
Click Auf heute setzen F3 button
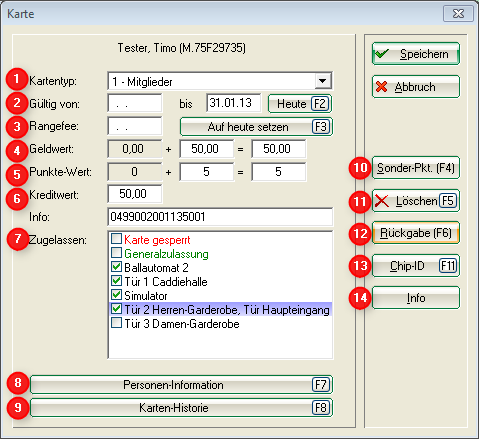[x=256, y=127]
